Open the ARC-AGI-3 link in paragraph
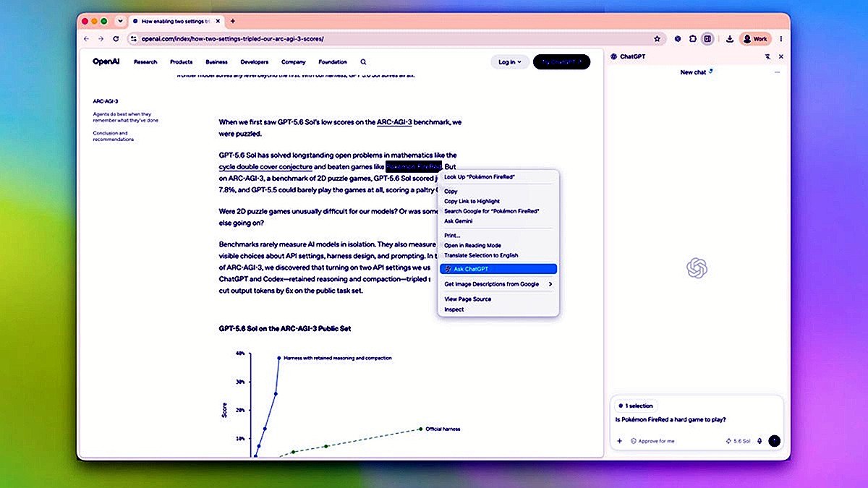Screen dimensions: 868x488 pos(394,123)
